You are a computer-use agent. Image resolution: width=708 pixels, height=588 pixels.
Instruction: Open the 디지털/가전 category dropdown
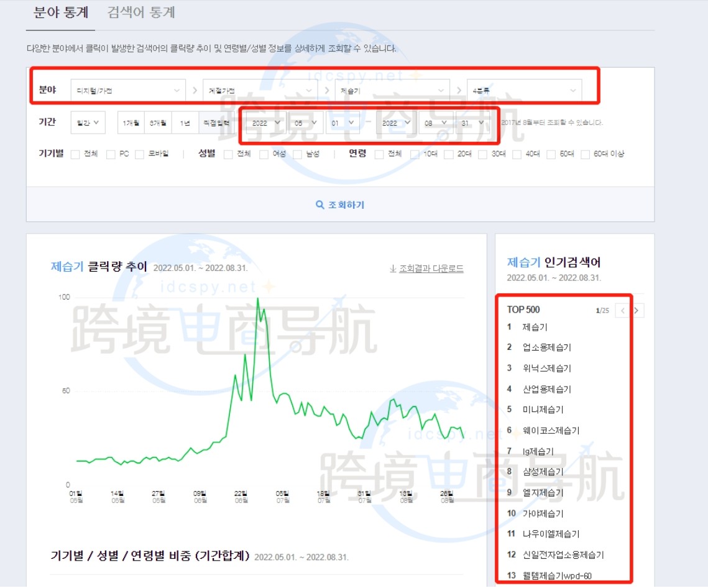(x=126, y=90)
